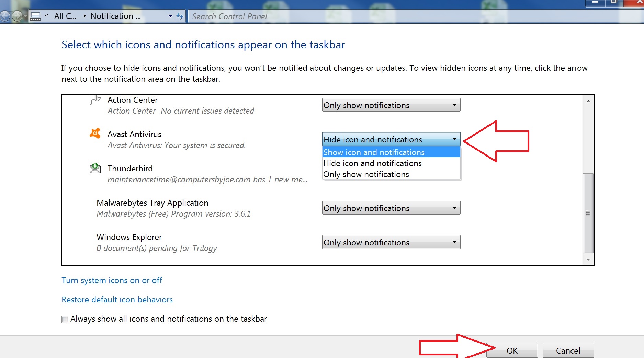Click the 'Notification ...' breadcrumb
Screen dimensions: 644x358
point(115,16)
